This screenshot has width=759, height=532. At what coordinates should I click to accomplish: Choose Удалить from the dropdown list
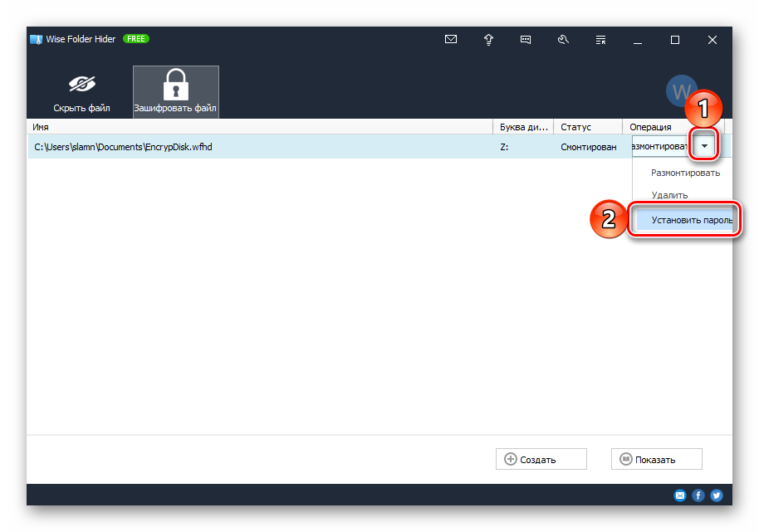(669, 195)
